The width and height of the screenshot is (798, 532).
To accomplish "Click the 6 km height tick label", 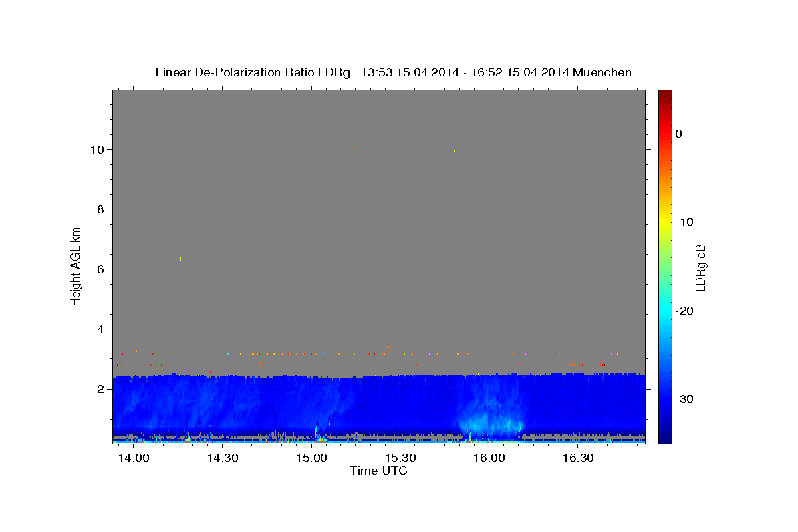I will coord(101,269).
